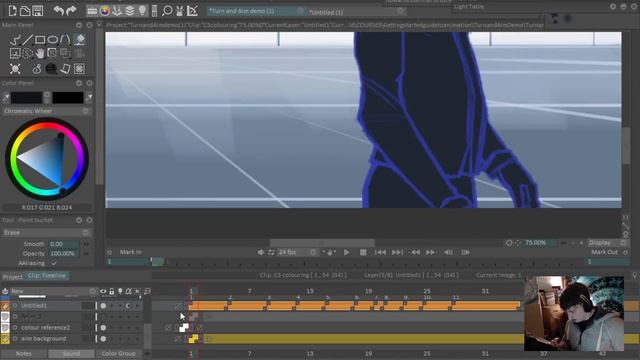
Task: Toggle the layers stack panel icon
Action: (130, 11)
